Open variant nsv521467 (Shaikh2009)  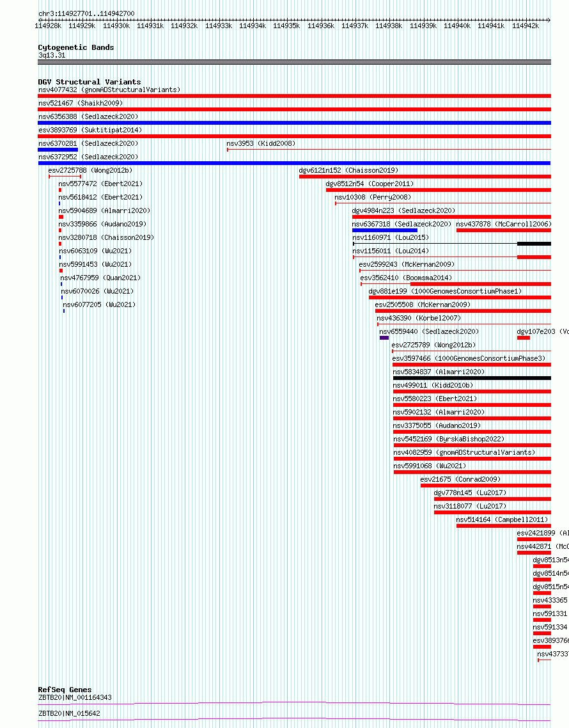click(81, 103)
